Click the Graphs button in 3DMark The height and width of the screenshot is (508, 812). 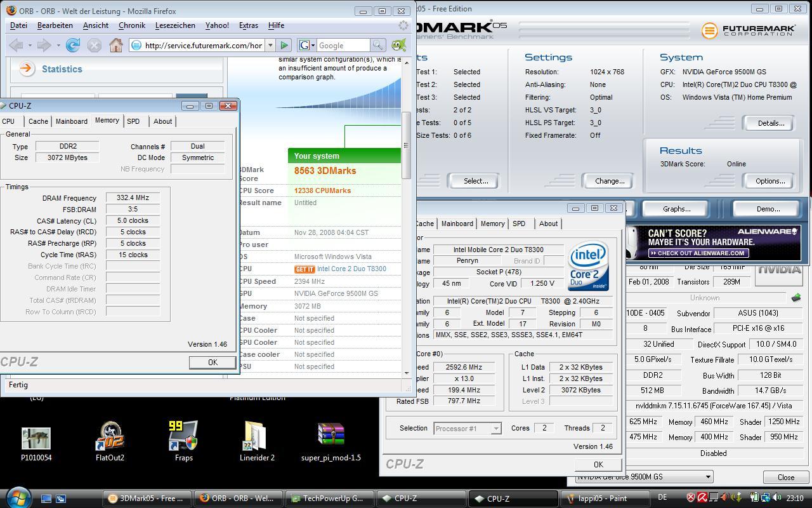(676, 209)
